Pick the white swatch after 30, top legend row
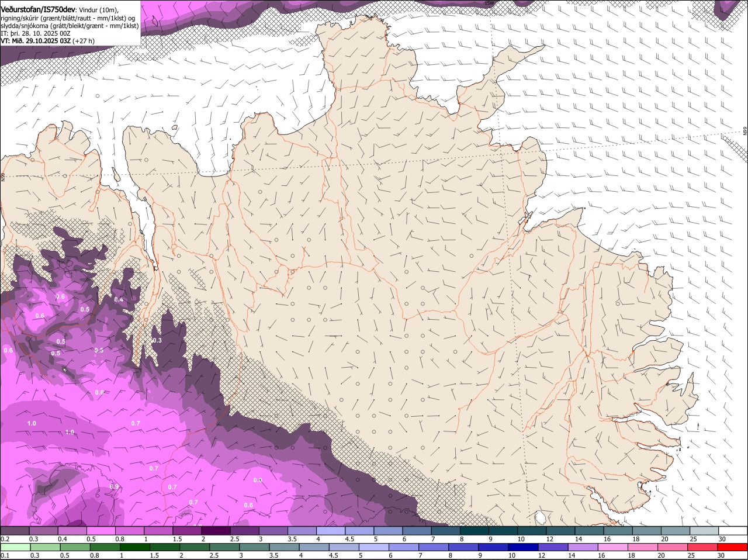Viewport: 748px width, 560px height. (733, 531)
